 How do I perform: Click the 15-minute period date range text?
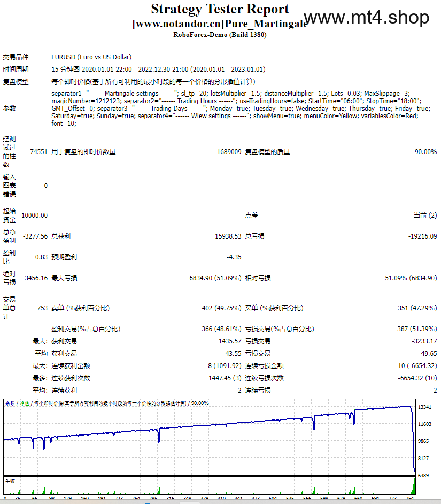tap(158, 70)
